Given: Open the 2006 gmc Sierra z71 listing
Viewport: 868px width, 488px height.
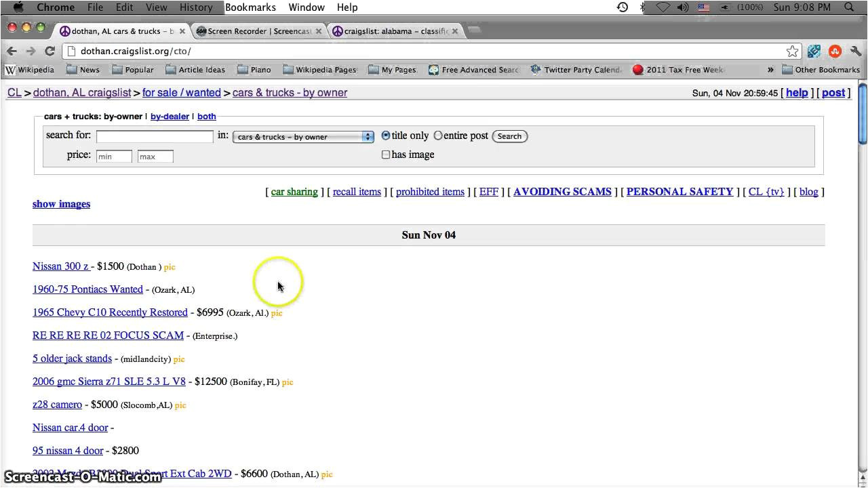Looking at the screenshot, I should [109, 382].
